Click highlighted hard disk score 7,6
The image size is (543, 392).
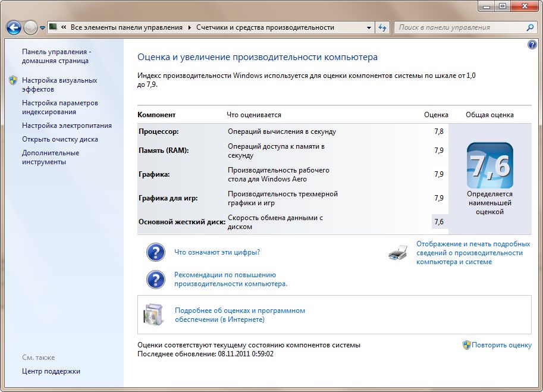pos(439,222)
